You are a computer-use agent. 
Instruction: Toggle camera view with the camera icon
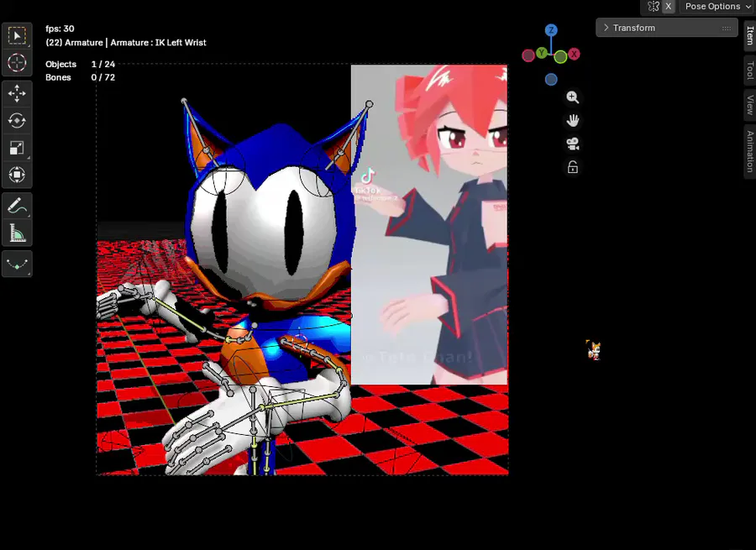(572, 144)
